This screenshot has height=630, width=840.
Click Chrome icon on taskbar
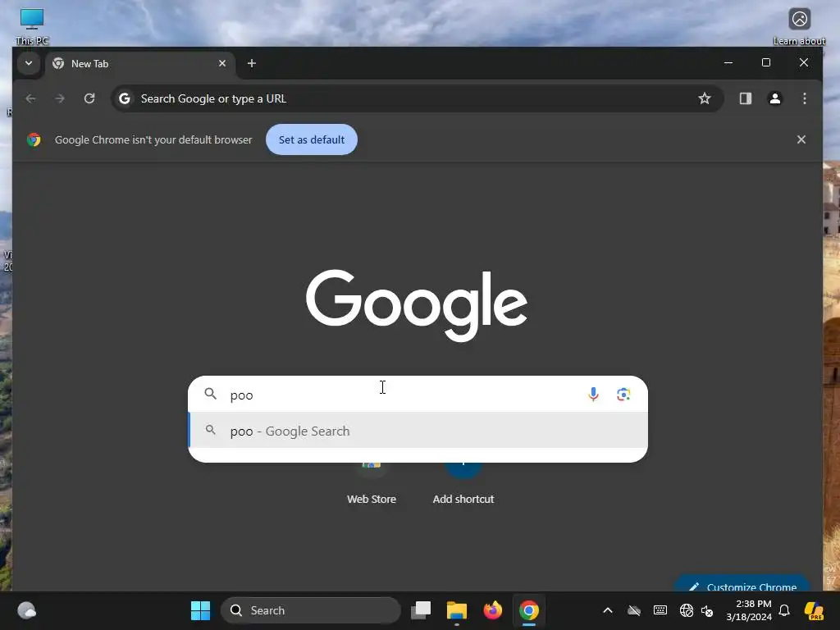[529, 610]
